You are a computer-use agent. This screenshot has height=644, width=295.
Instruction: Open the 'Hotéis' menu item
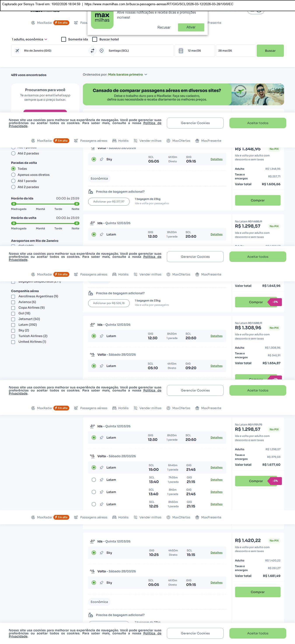point(120,141)
